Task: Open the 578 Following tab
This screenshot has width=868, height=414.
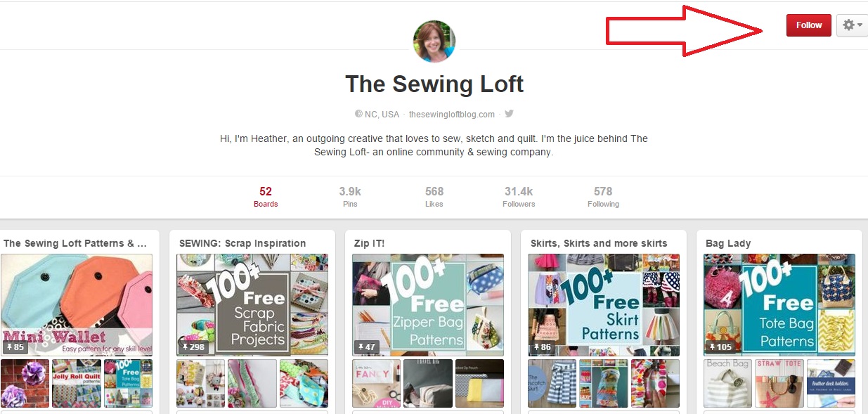Action: [603, 197]
